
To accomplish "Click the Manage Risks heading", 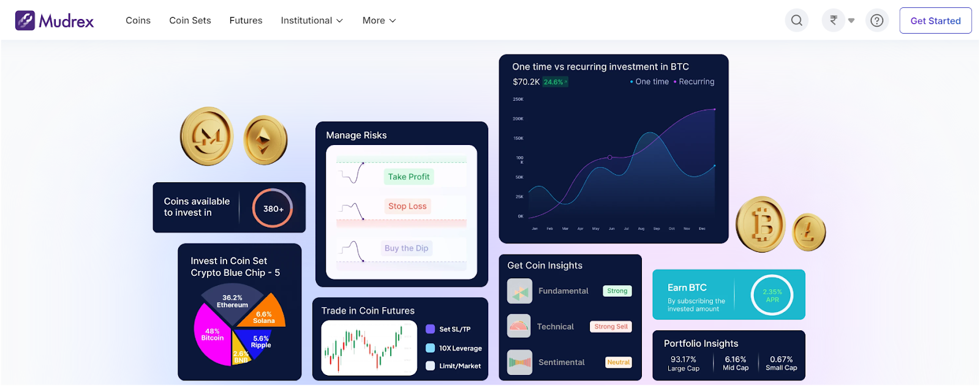I will [356, 135].
